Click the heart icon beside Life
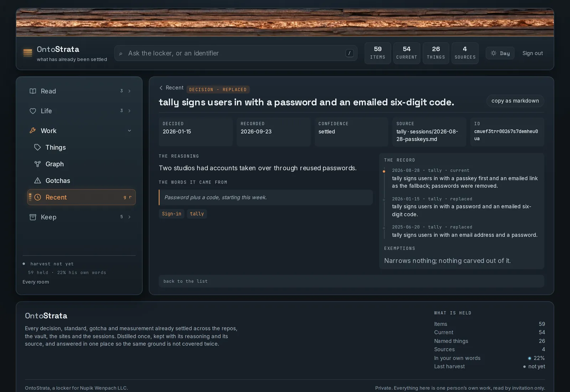This screenshot has width=570, height=392. (33, 111)
